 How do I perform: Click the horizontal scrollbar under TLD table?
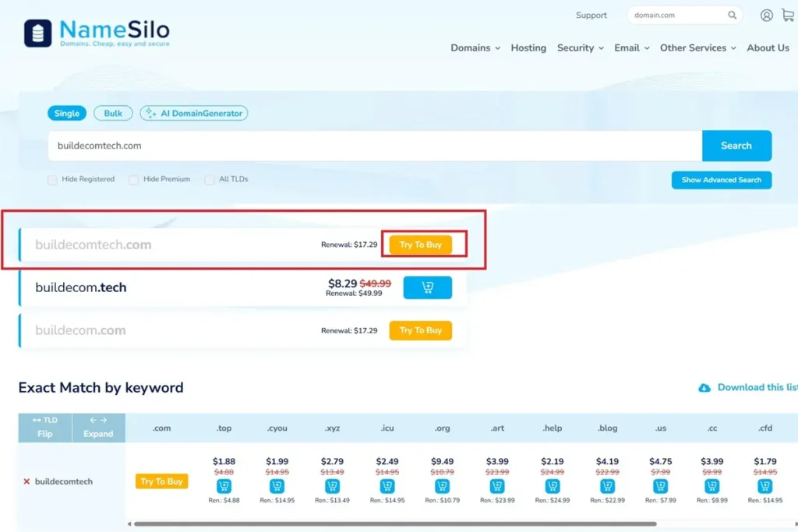click(390, 524)
